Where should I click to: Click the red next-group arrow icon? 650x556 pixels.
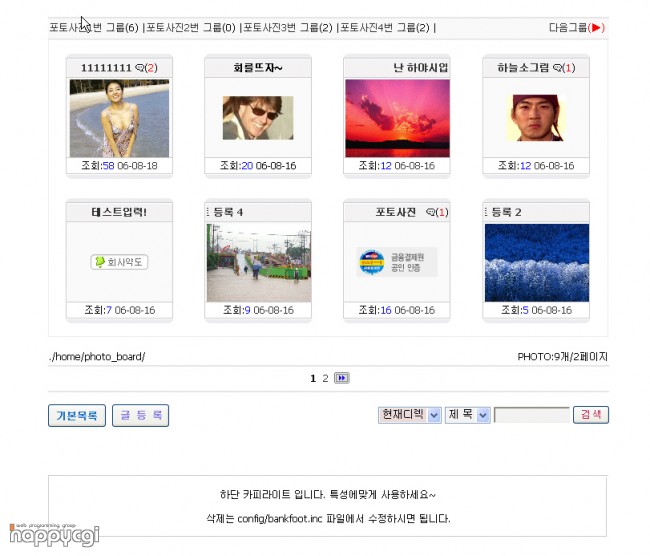coord(596,28)
